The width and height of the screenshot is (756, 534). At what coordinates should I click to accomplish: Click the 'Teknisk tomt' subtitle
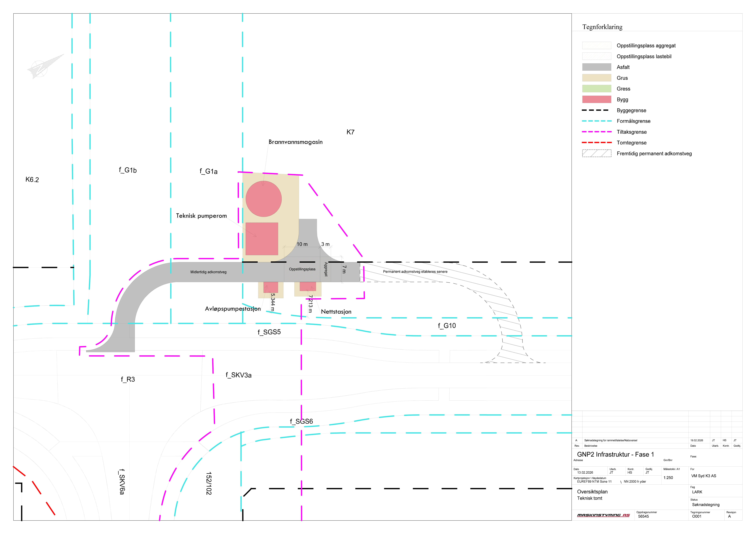pos(590,498)
